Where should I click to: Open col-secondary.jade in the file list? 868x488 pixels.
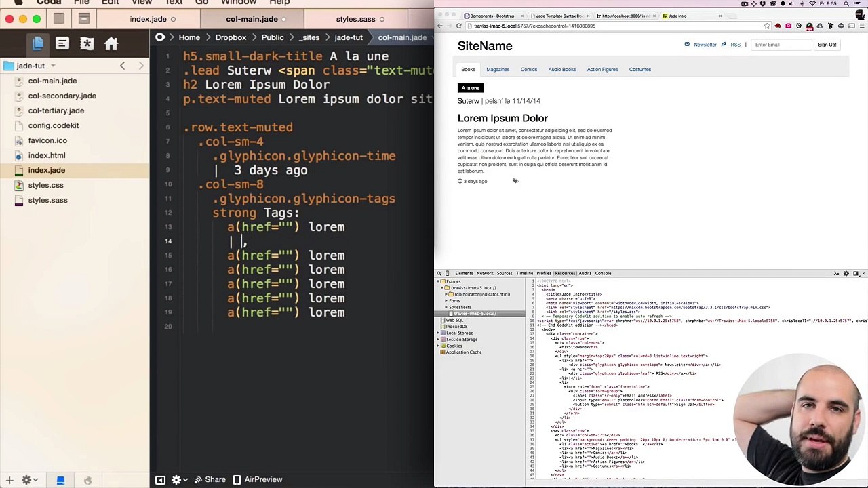pyautogui.click(x=62, y=96)
